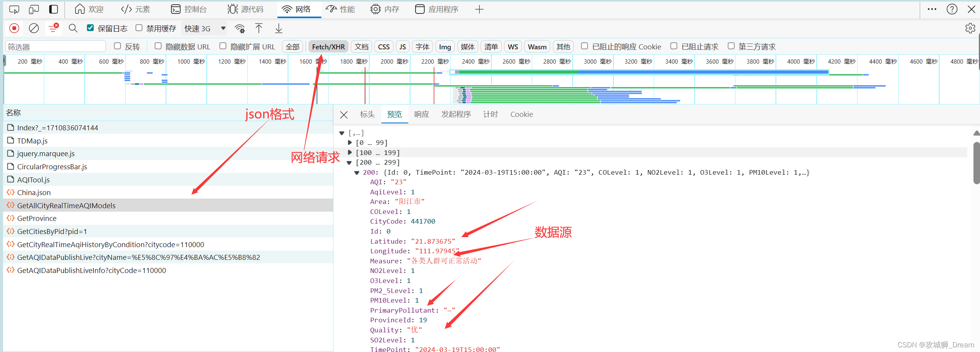Check the 反转 filter checkbox

click(117, 46)
